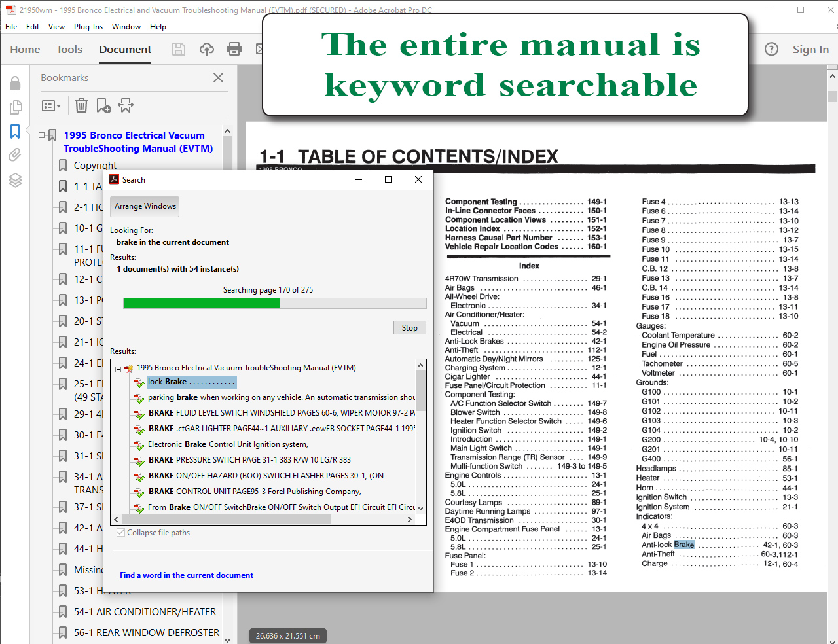Click the Anti-Lock Brakes index entry
Image resolution: width=838 pixels, height=644 pixels.
coord(474,341)
